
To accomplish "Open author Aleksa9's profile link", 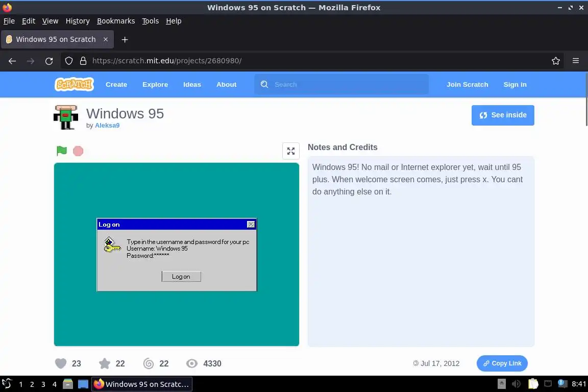I will (x=107, y=125).
